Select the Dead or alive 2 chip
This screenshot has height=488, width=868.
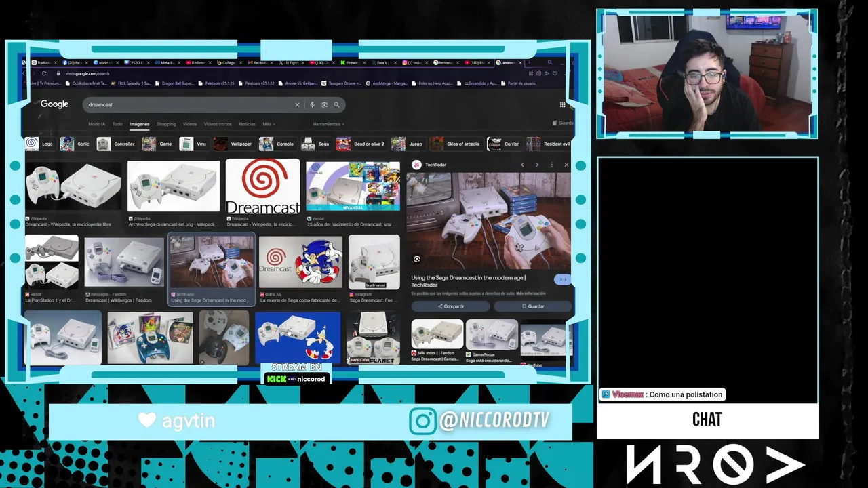361,144
